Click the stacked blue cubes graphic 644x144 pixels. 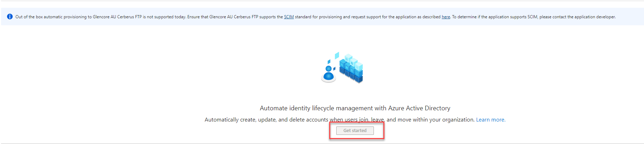click(x=351, y=68)
